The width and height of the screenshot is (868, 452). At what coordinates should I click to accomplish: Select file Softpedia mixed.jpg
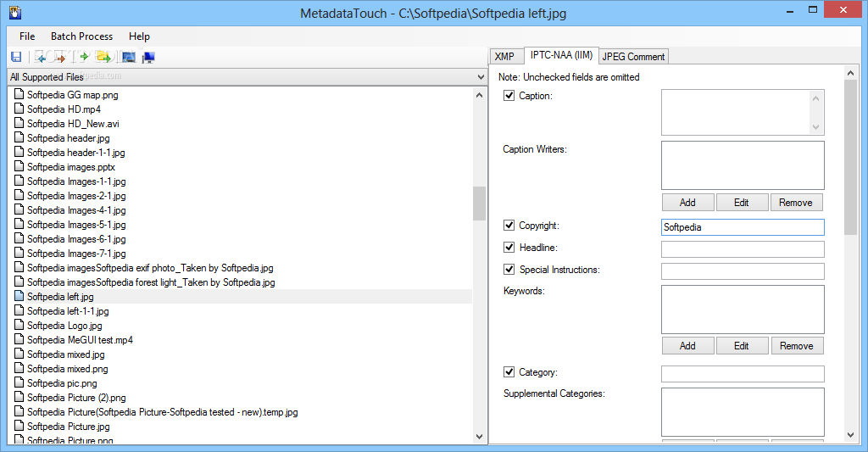coord(66,354)
